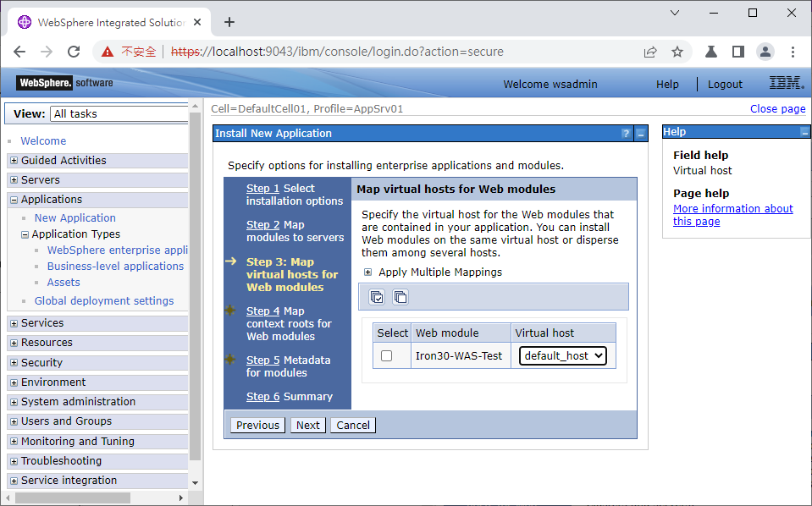The height and width of the screenshot is (506, 812).
Task: Click the question mark help icon in Install New Application header
Action: click(626, 134)
